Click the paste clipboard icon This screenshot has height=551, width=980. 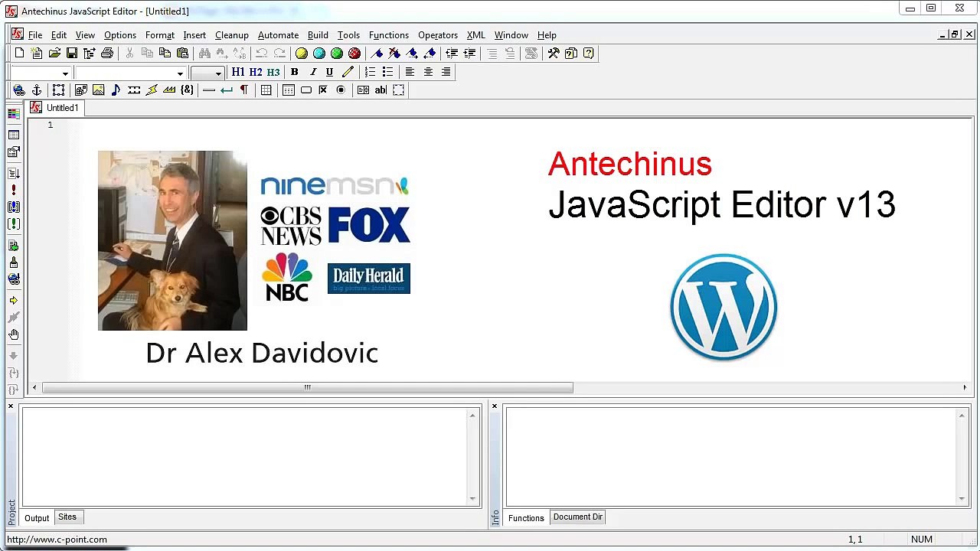coord(182,54)
